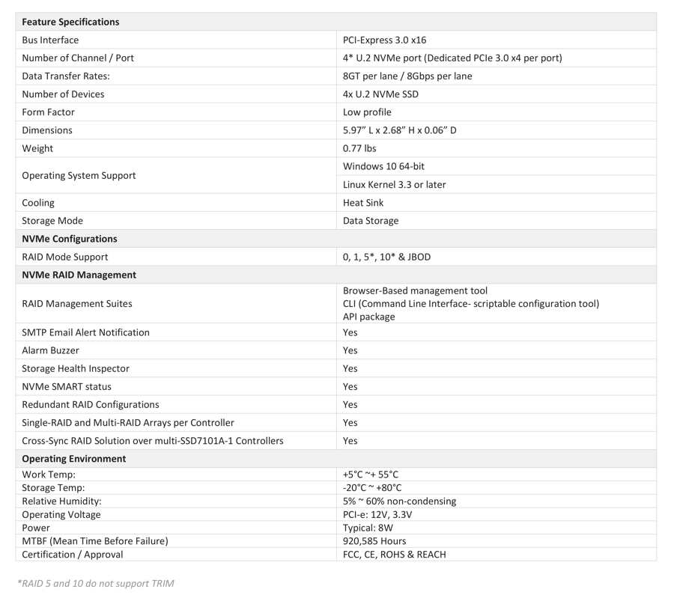This screenshot has width=674, height=616.
Task: Click the Windows 10 64-bit entry
Action: point(383,166)
